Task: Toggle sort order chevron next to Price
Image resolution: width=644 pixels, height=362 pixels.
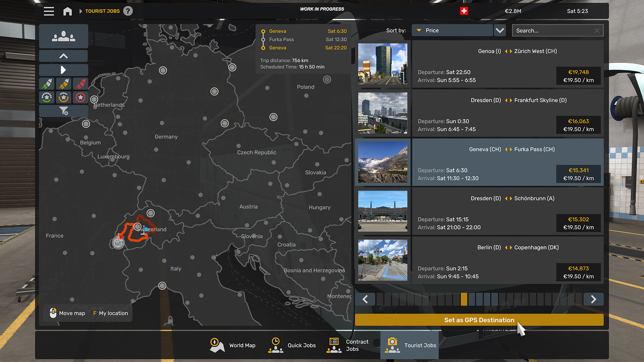Action: [500, 31]
